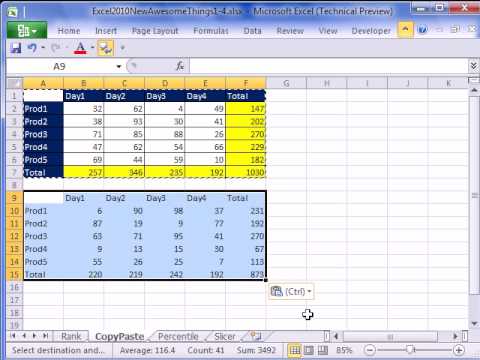This screenshot has width=480, height=360.
Task: Select row 8 header
Action: (x=15, y=185)
